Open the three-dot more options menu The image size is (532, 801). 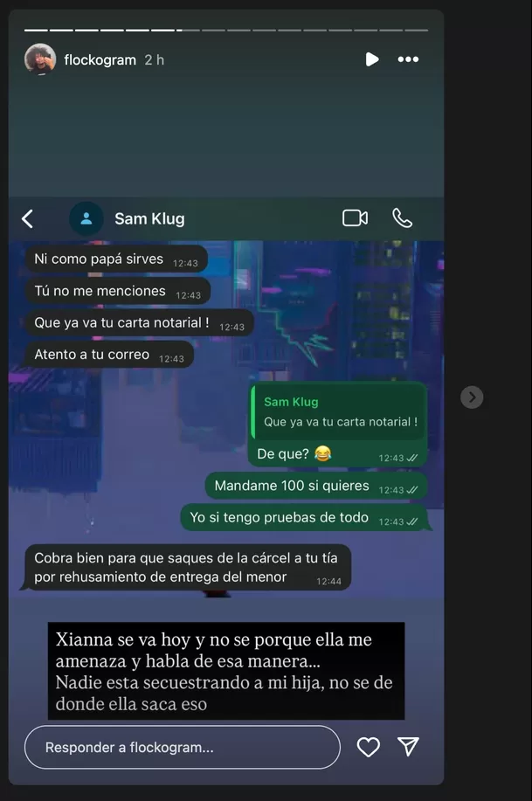[x=408, y=59]
